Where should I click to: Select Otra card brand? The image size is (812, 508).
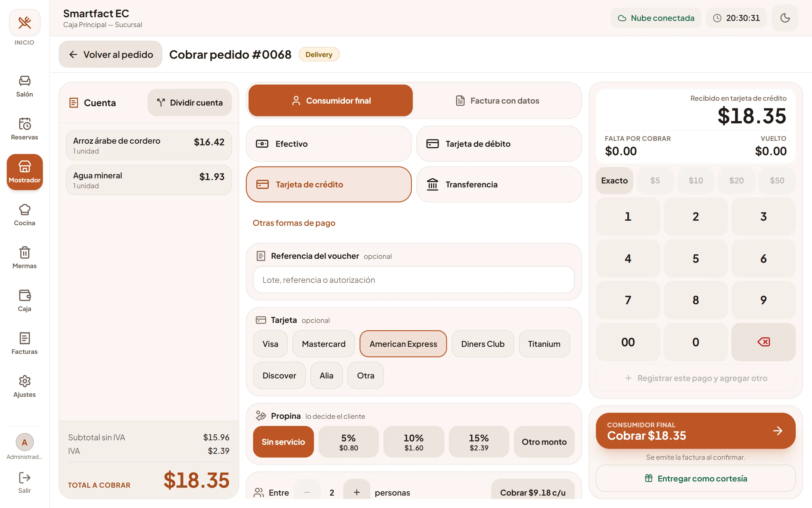(x=365, y=375)
